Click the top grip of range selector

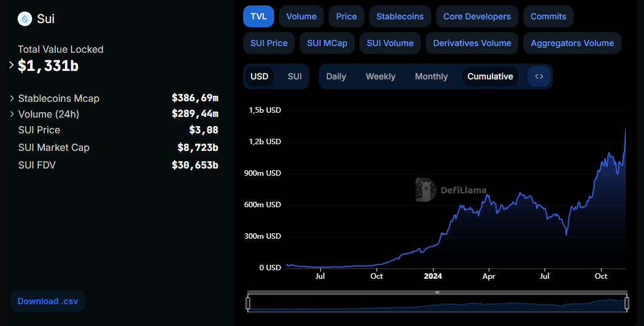coord(437,292)
